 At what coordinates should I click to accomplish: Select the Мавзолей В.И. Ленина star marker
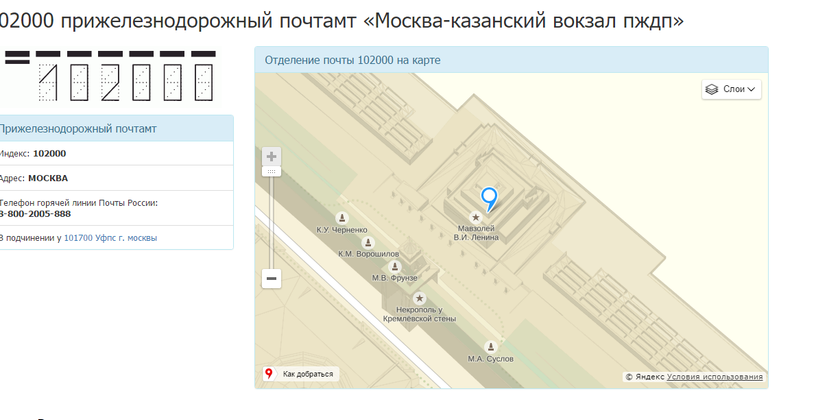(x=476, y=217)
